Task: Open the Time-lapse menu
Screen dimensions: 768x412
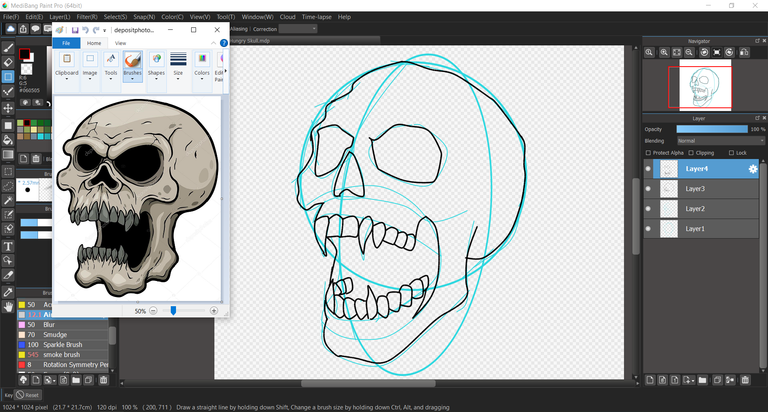Action: [x=316, y=17]
